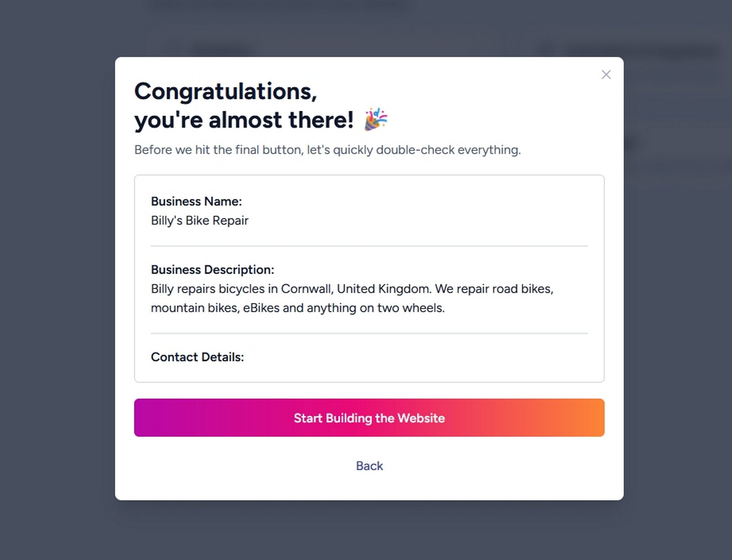The height and width of the screenshot is (560, 732).
Task: Click the 'Congratulations,' heading line
Action: pos(225,91)
